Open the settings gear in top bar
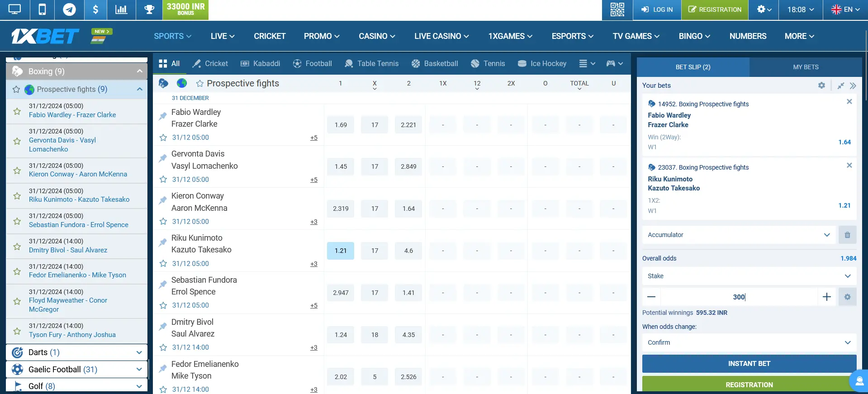The height and width of the screenshot is (394, 868). (764, 9)
